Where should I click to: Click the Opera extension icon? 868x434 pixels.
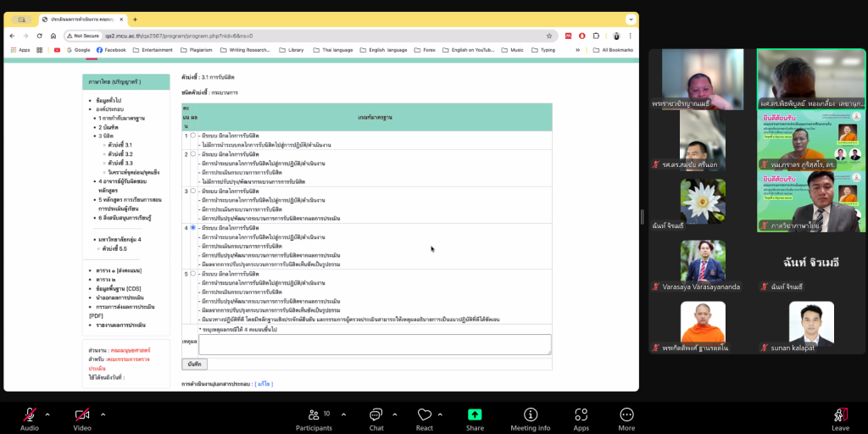click(581, 36)
